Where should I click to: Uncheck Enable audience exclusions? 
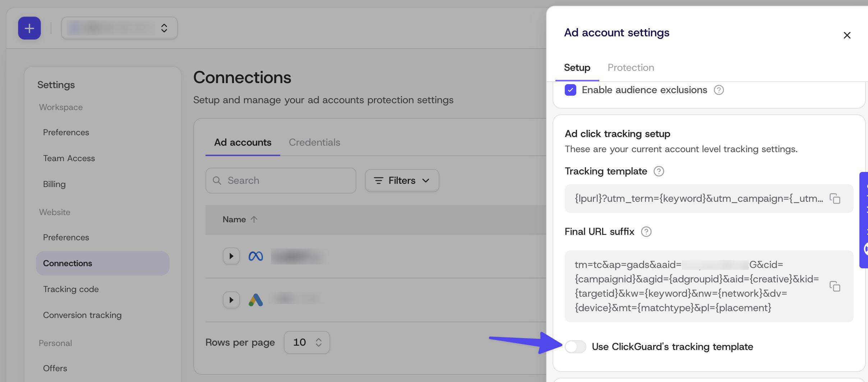(x=571, y=90)
